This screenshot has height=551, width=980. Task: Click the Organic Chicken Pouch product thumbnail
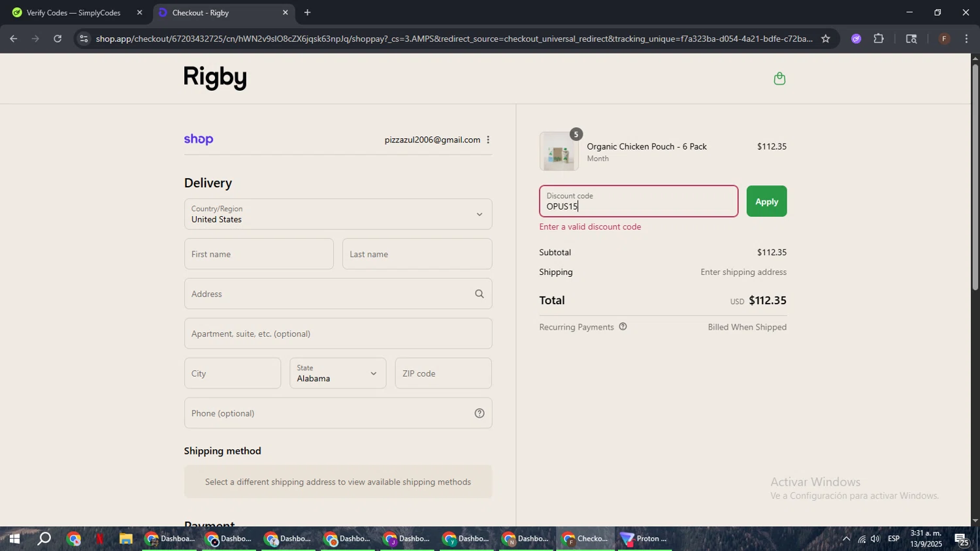559,151
